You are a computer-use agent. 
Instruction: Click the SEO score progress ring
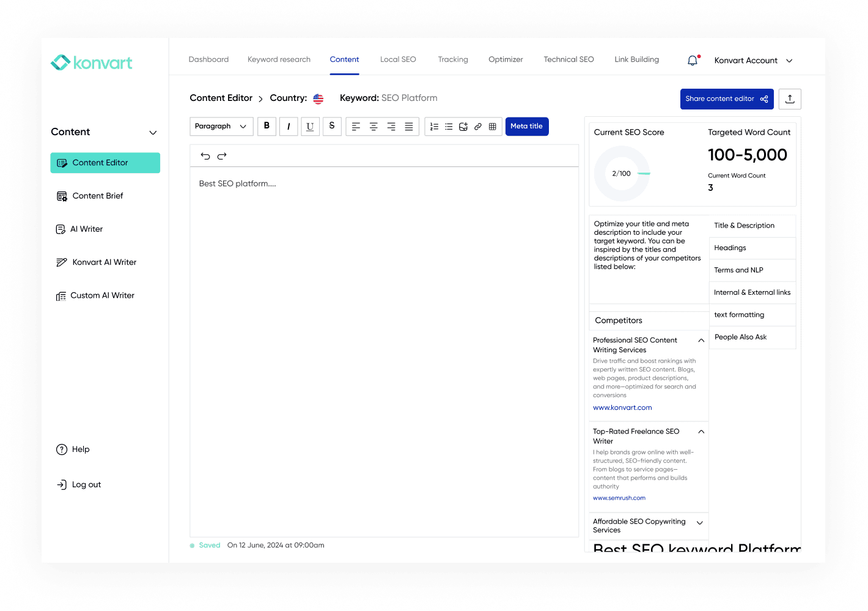point(622,174)
